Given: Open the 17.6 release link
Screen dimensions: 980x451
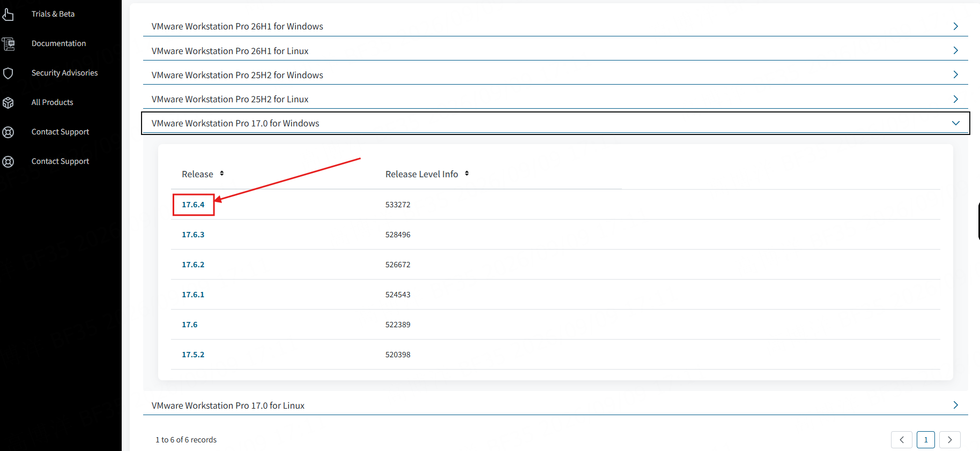Looking at the screenshot, I should [190, 325].
